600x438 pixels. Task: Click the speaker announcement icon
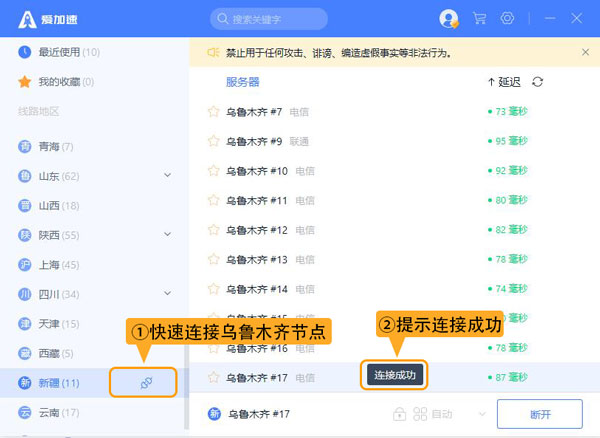pyautogui.click(x=213, y=52)
